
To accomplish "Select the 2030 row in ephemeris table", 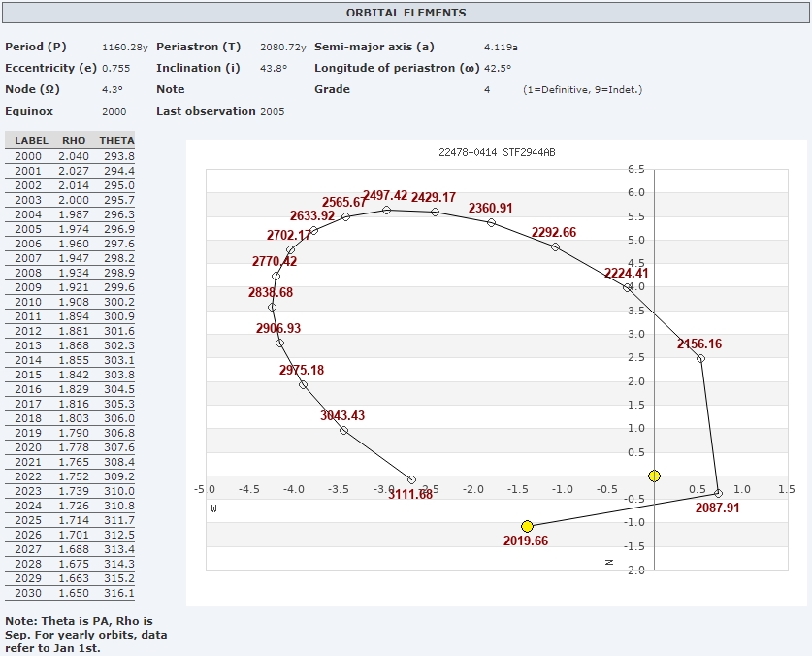I will 69,593.
